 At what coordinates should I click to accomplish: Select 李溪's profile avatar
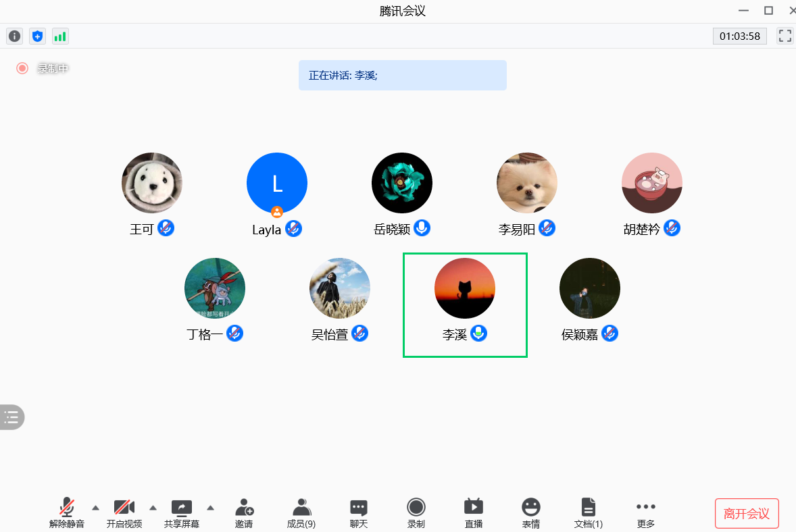tap(464, 288)
